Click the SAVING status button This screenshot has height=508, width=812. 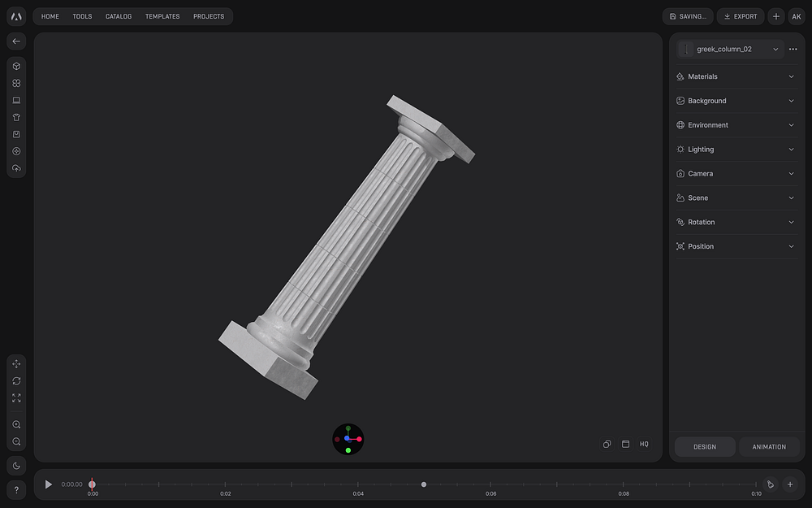688,16
